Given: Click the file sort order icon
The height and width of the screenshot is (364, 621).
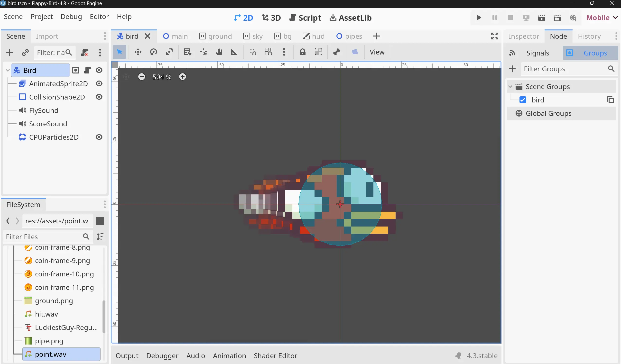Looking at the screenshot, I should pos(100,237).
